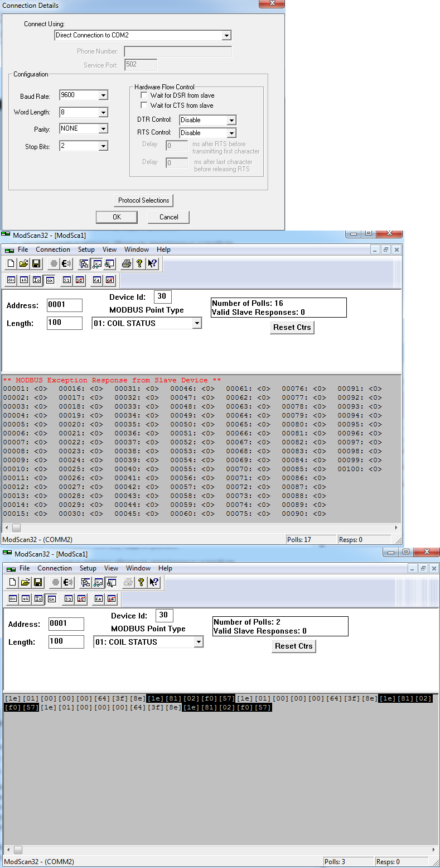Screen dimensions: 440x868
Task: Select integer display format icon, 2-polls window
Action: click(x=38, y=599)
